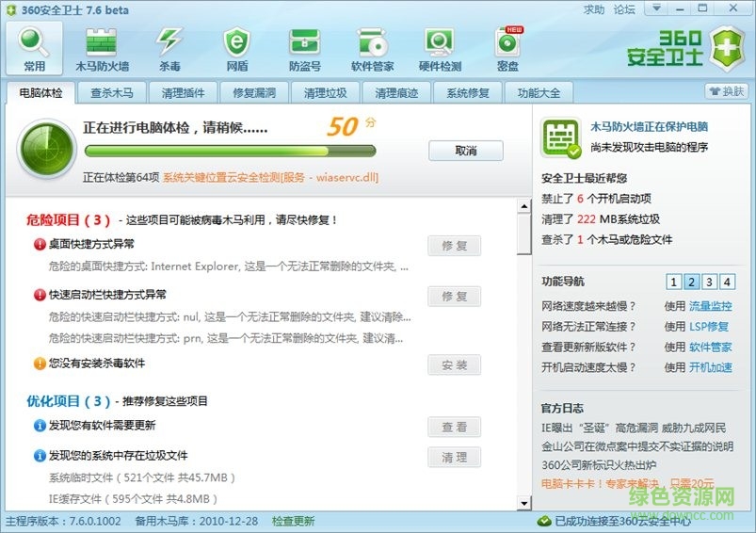Cancel the scan with 取消 button

point(466,151)
